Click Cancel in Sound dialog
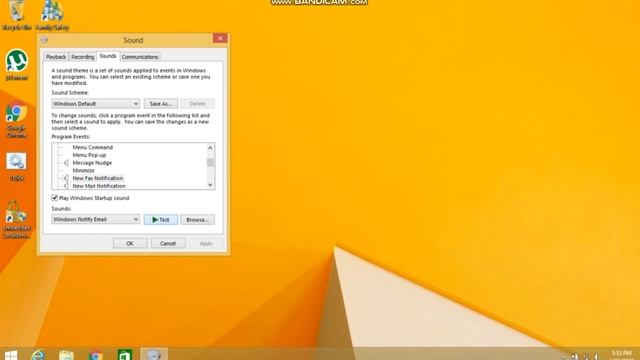 pos(168,243)
